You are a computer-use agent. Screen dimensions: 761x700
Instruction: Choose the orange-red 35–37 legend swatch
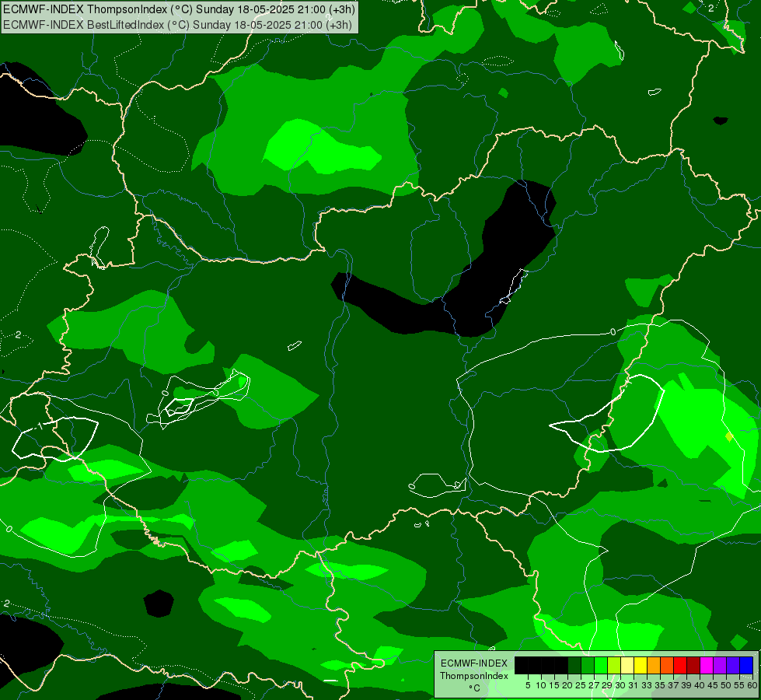coord(667,665)
